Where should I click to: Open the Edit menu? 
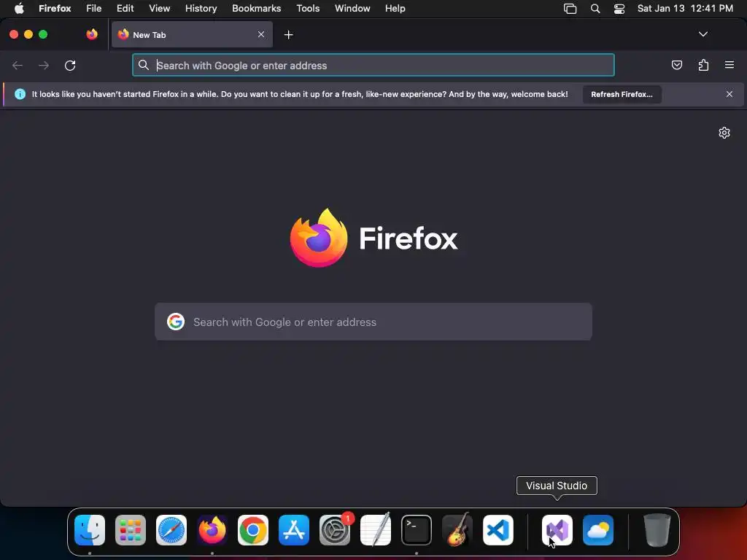click(125, 8)
